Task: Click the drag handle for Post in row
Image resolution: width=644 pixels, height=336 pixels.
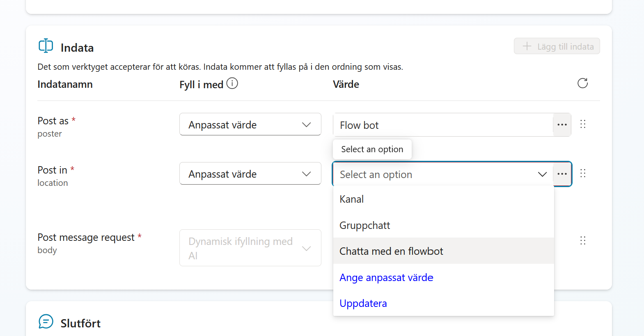Action: (x=582, y=173)
